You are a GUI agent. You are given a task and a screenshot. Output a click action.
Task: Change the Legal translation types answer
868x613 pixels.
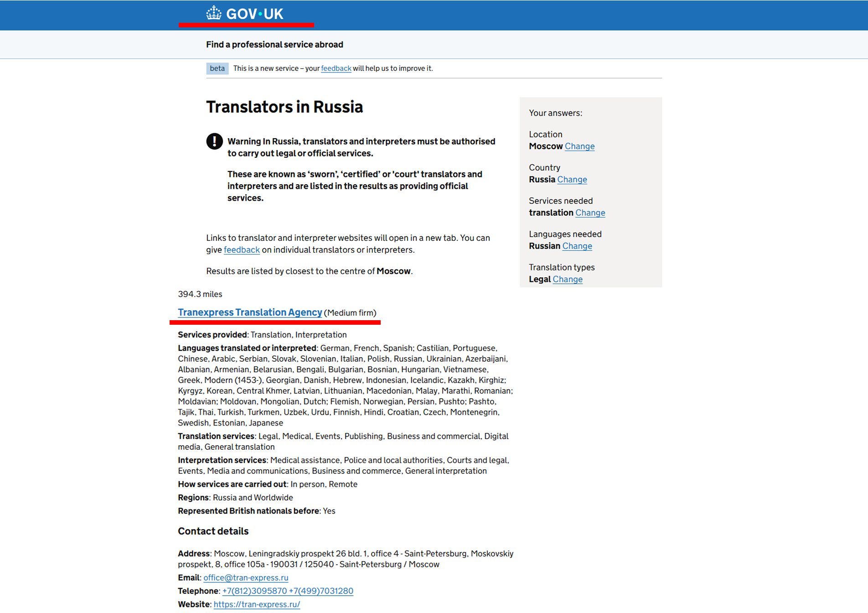[x=567, y=280]
